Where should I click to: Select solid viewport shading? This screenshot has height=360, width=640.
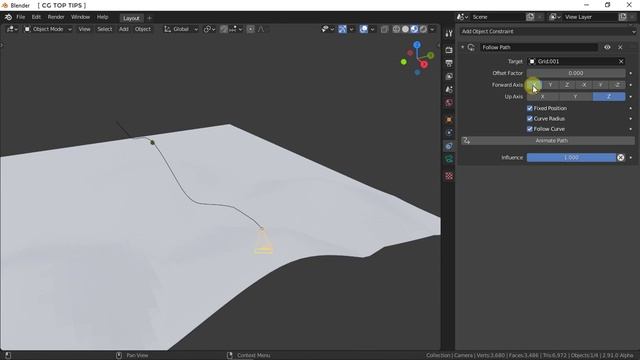[x=405, y=29]
